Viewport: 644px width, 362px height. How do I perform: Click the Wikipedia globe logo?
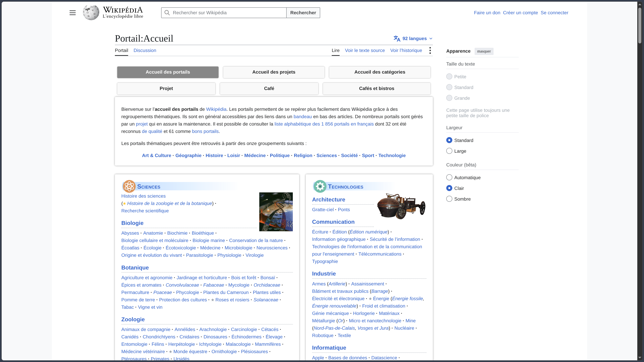pos(91,13)
